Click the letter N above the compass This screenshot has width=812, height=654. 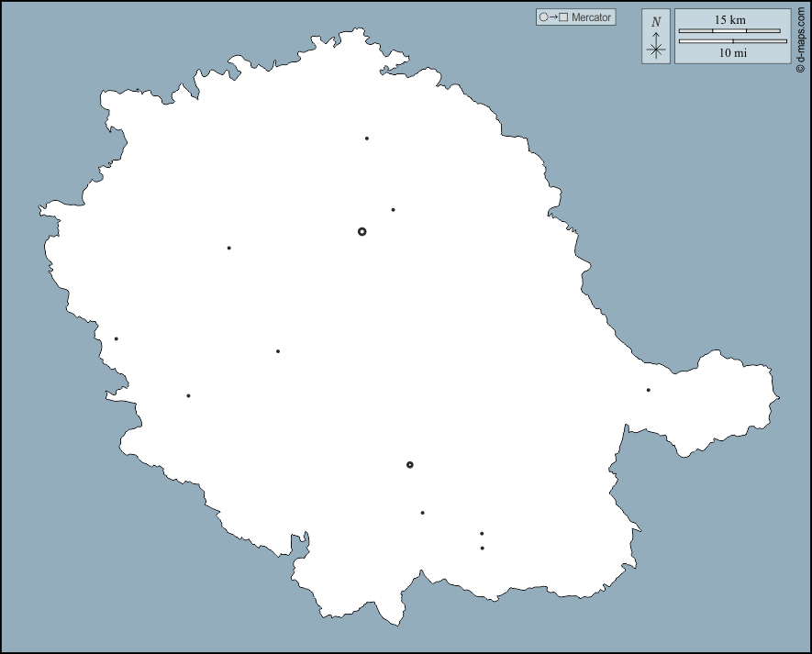[x=655, y=22]
